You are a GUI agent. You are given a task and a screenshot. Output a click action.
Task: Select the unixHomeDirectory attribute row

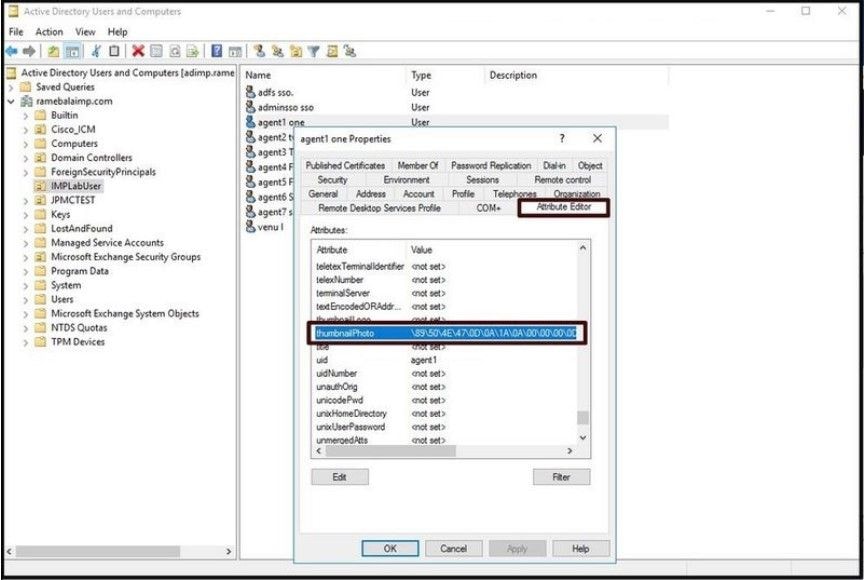pos(445,414)
